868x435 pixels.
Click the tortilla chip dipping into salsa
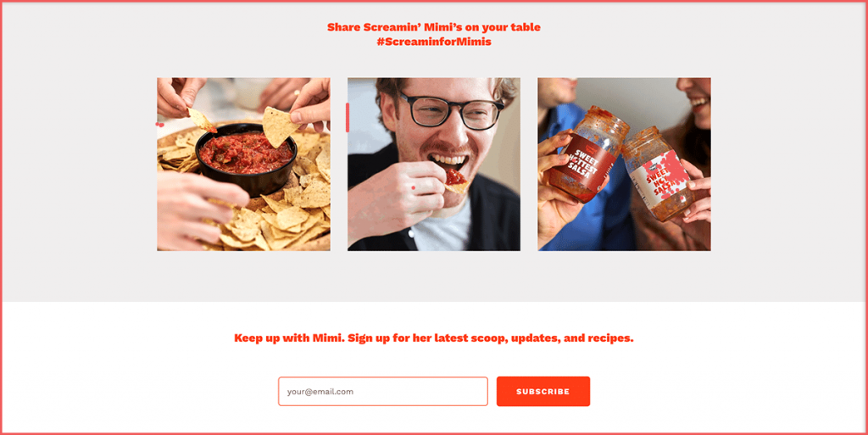280,126
